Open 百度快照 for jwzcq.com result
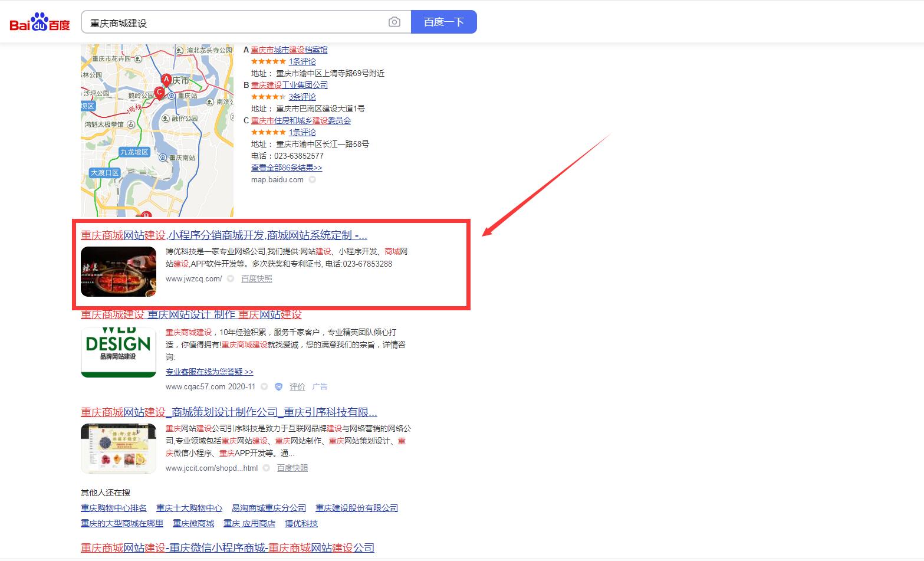The image size is (924, 561). point(257,279)
